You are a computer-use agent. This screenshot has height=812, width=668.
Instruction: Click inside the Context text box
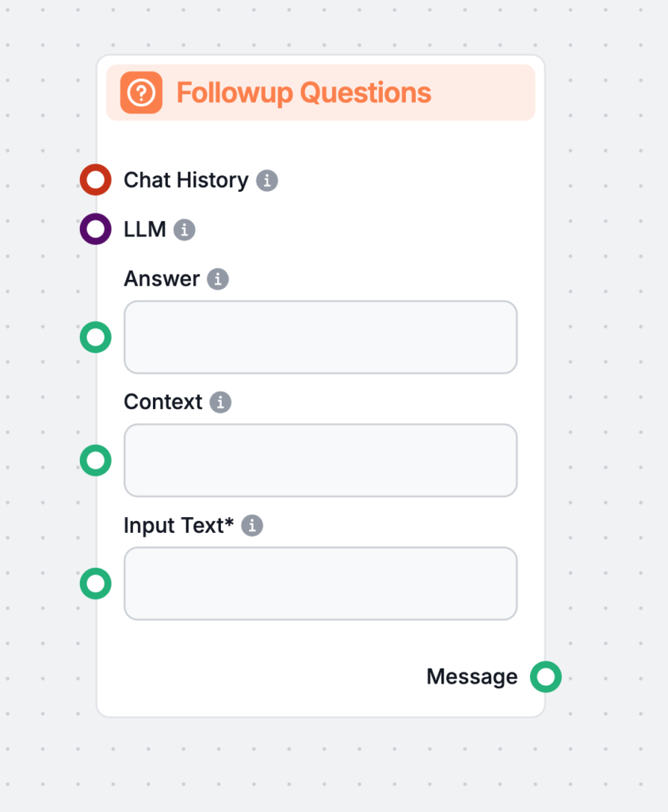pos(320,460)
